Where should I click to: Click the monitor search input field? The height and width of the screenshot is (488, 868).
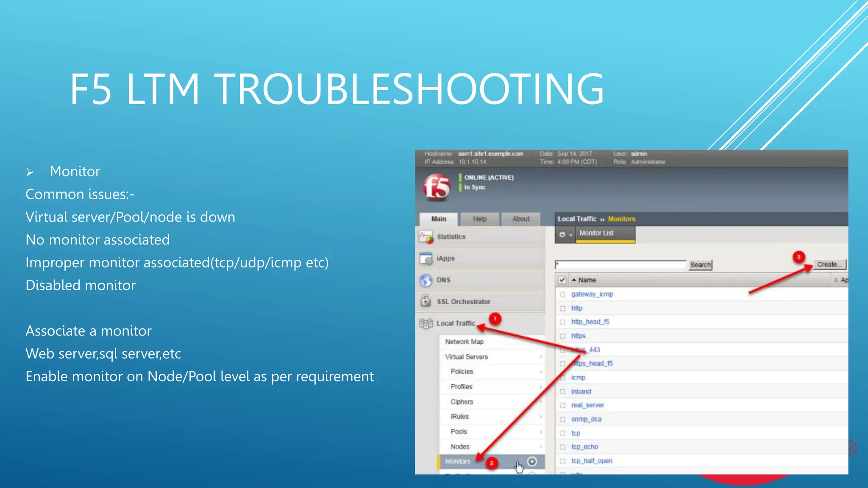tap(620, 265)
